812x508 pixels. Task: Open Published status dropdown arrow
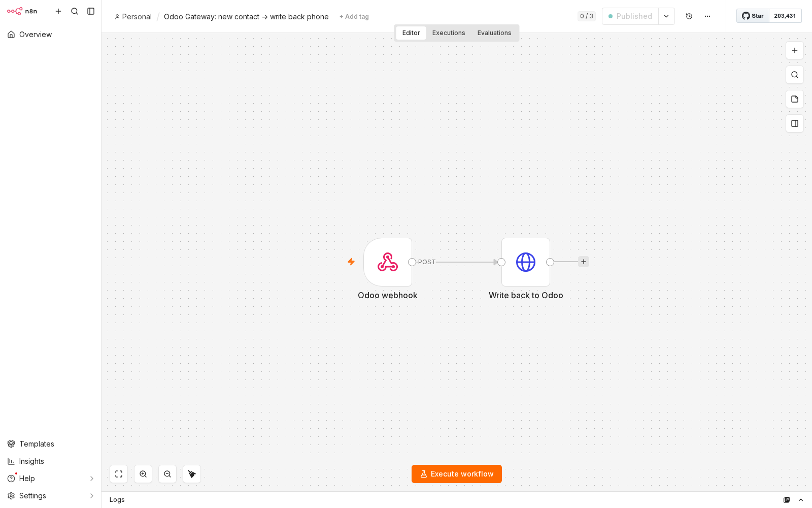(666, 16)
